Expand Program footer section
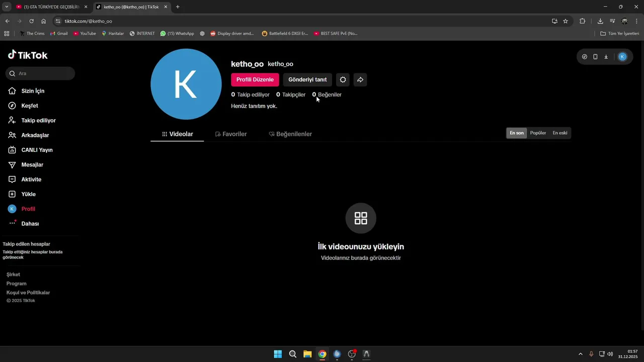Image resolution: width=644 pixels, height=362 pixels. tap(16, 284)
